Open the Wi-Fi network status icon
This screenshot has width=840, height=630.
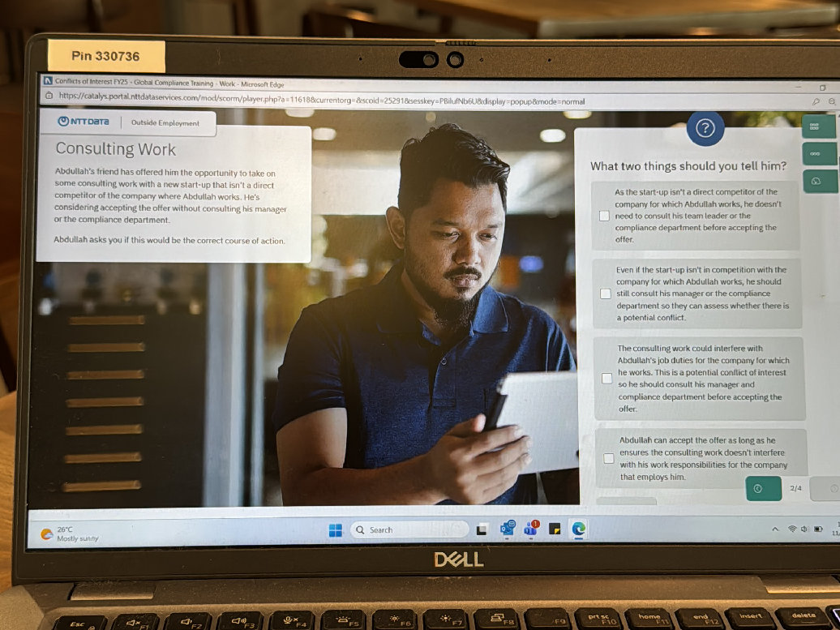pos(792,529)
